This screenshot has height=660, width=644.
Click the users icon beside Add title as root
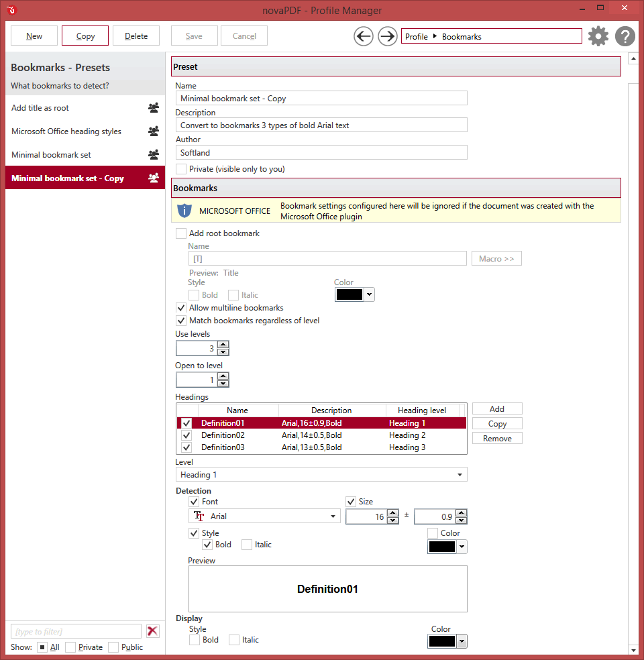click(154, 108)
